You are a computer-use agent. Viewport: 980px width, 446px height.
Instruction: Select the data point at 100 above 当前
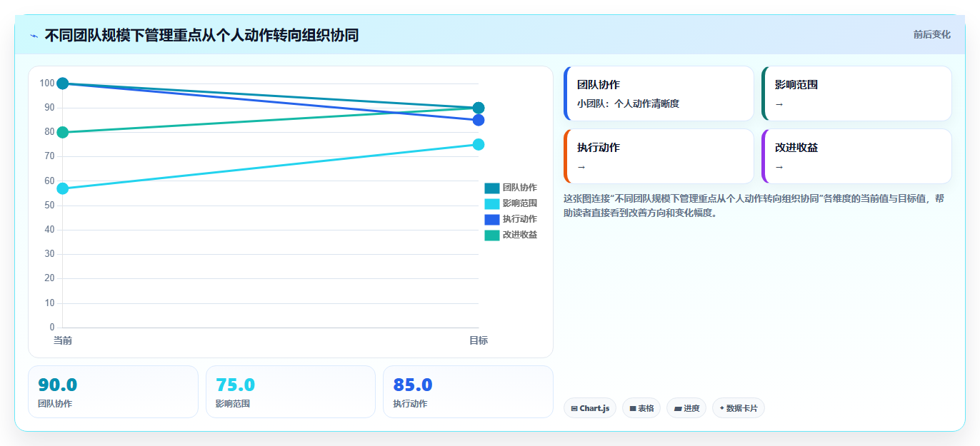[x=63, y=83]
